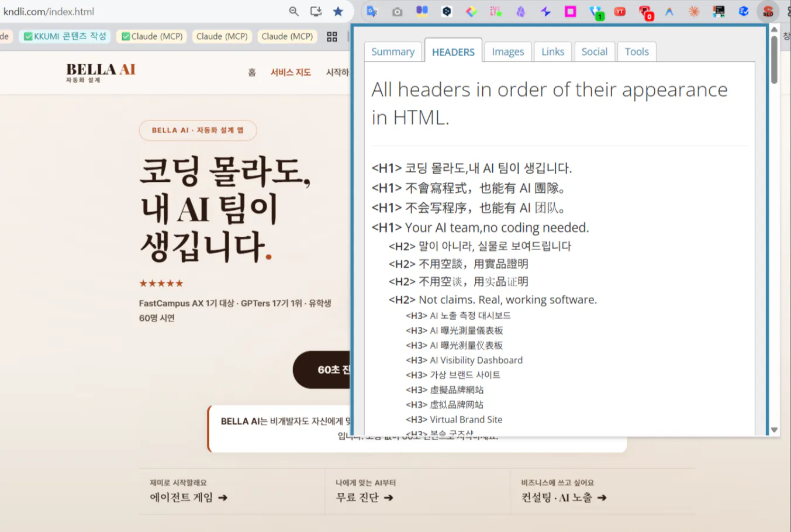Click the multicolor diamond extension icon
The image size is (791, 532).
pos(471,12)
